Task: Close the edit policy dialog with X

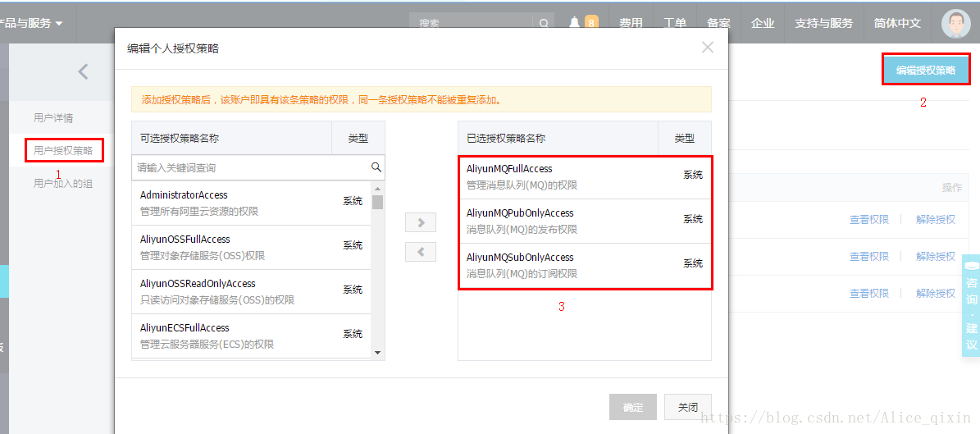Action: (708, 48)
